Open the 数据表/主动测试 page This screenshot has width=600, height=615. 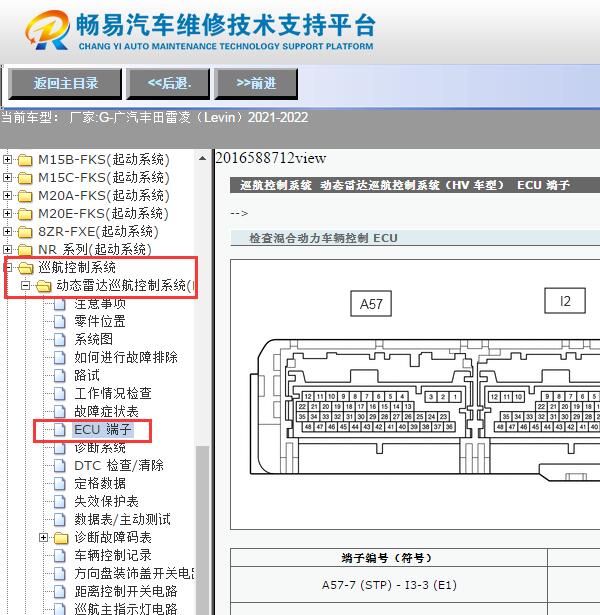122,519
